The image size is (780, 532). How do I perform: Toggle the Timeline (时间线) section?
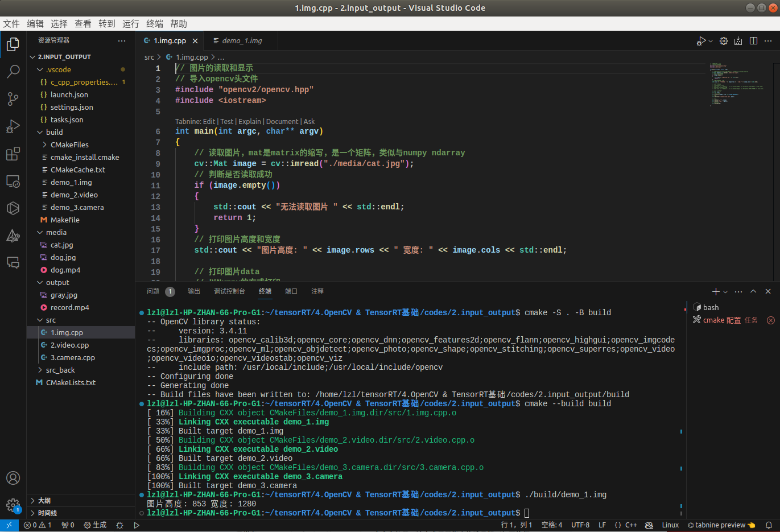coord(47,513)
